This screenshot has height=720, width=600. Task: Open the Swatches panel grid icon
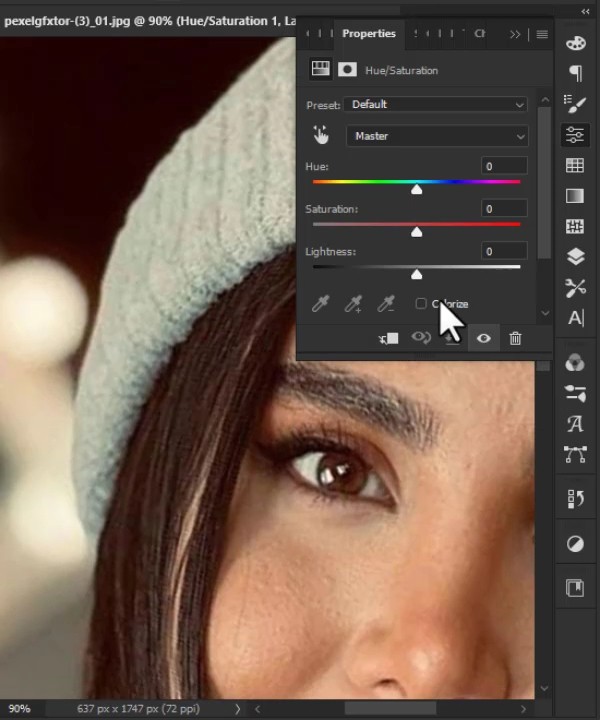point(575,165)
